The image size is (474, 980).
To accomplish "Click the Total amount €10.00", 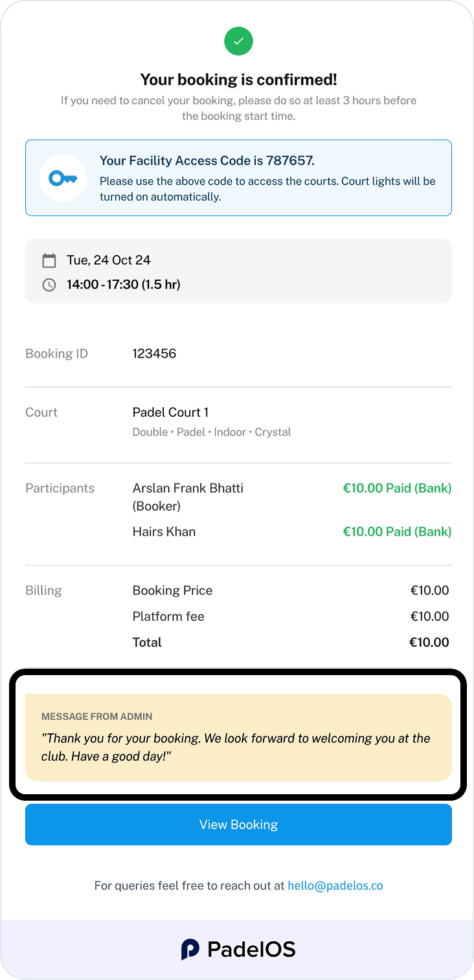I will pos(429,643).
